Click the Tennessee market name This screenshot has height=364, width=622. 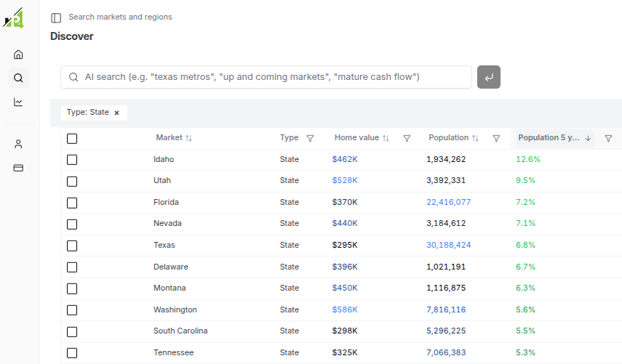point(173,352)
